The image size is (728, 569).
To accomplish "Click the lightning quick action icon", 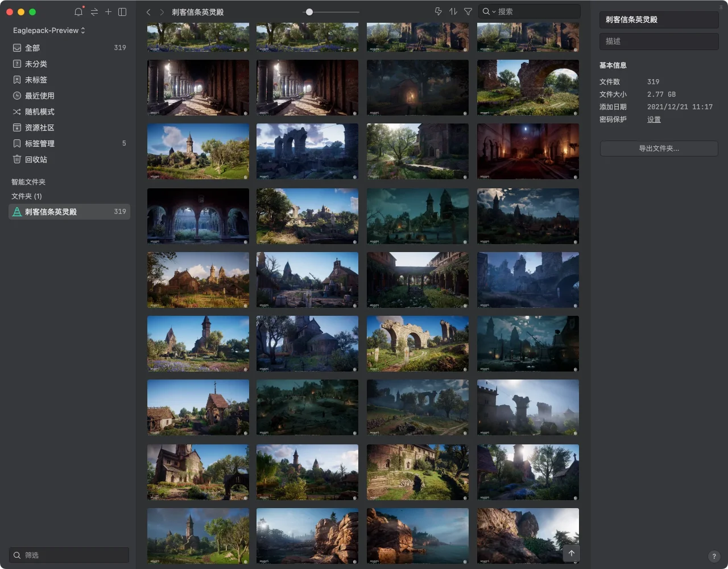I will [438, 11].
